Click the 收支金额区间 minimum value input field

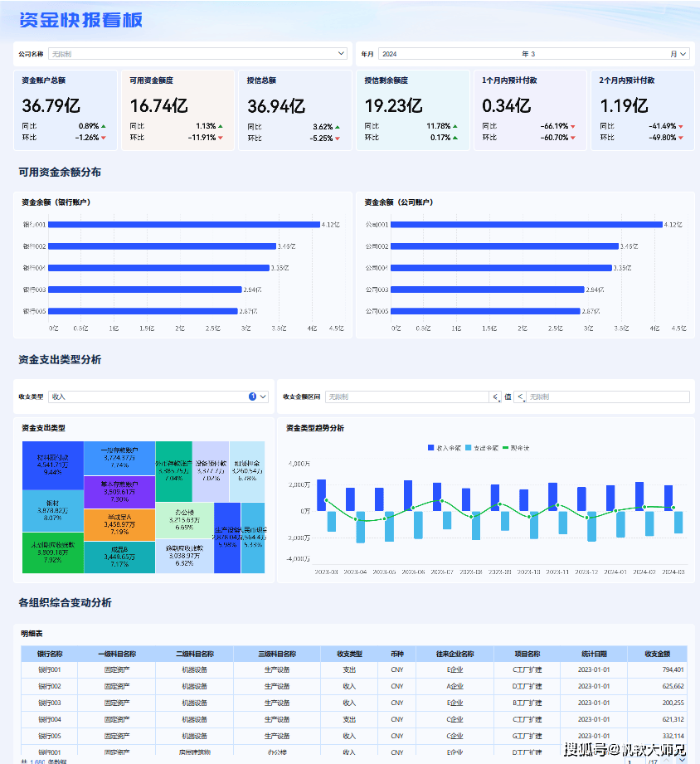point(406,397)
